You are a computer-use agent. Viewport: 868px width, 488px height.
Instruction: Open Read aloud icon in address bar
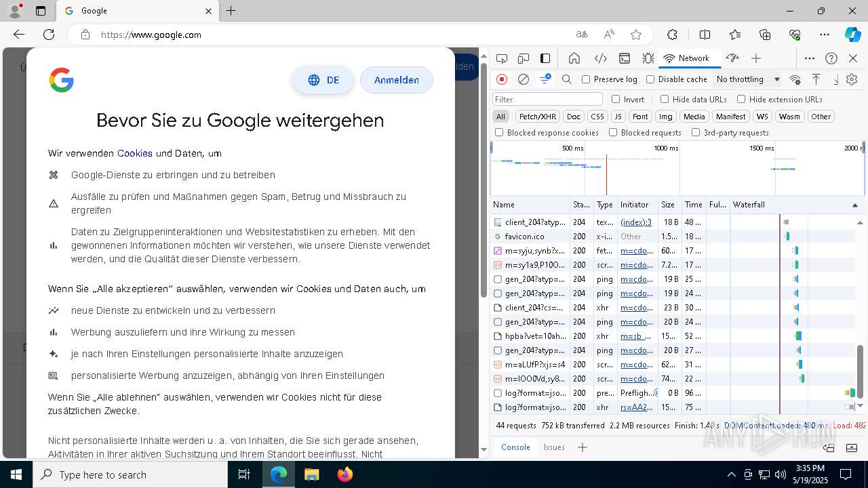[609, 35]
